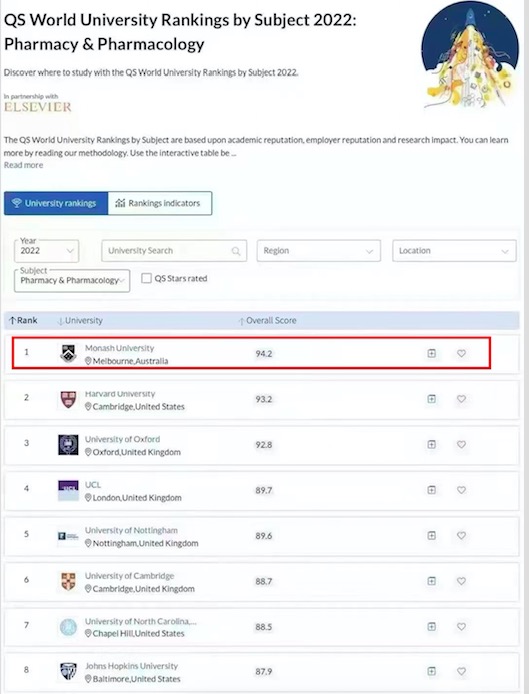The width and height of the screenshot is (529, 694).
Task: Add Johns Hopkins University to compare
Action: pos(432,671)
